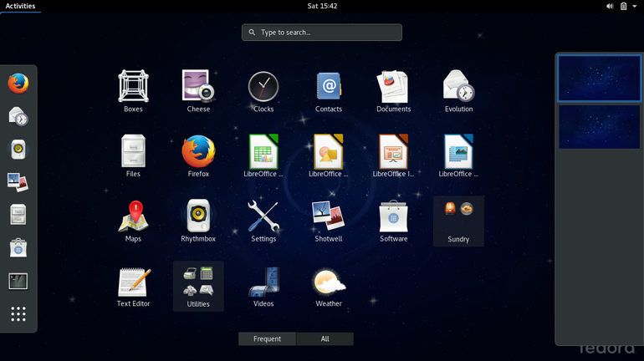Switch to the Frequent apps tab
Screen dimensions: 644x361
267,338
